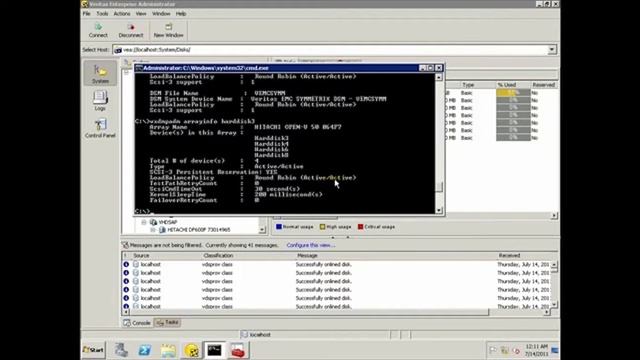Click the taskbar clock showing 12:11 AM
640x360 pixels.
coord(536,350)
